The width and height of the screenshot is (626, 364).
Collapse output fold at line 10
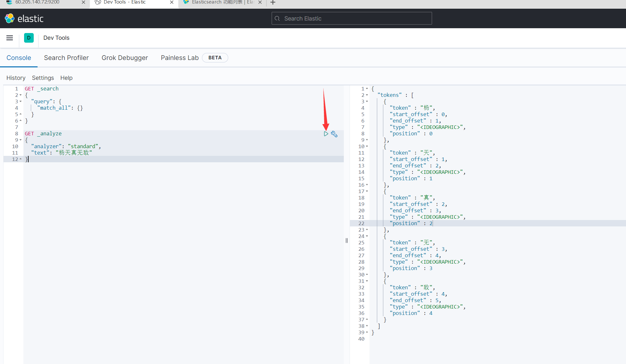tap(367, 147)
